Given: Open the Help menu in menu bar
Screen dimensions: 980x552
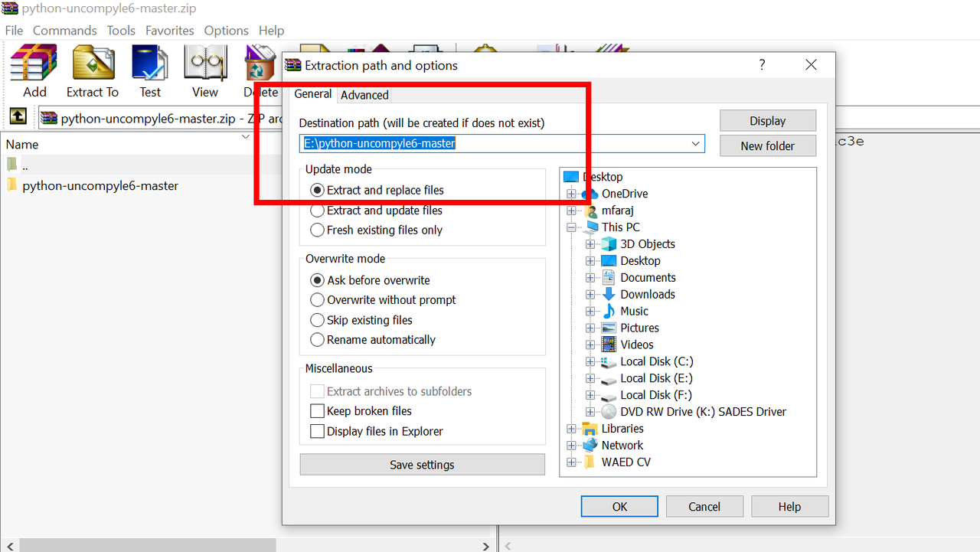Looking at the screenshot, I should [271, 31].
